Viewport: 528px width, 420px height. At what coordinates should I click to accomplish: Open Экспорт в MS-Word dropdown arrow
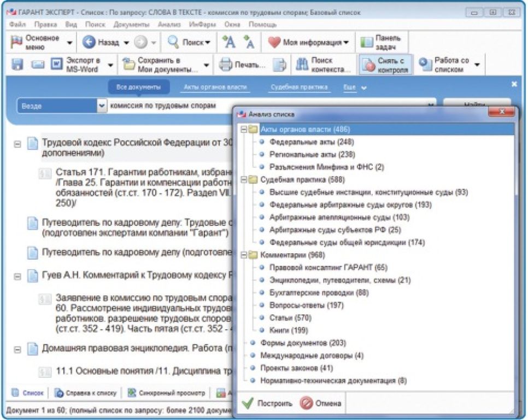110,65
